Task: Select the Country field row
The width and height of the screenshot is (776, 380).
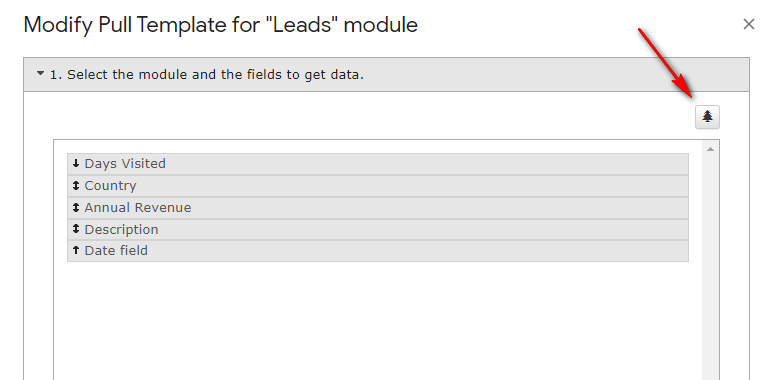Action: (378, 186)
